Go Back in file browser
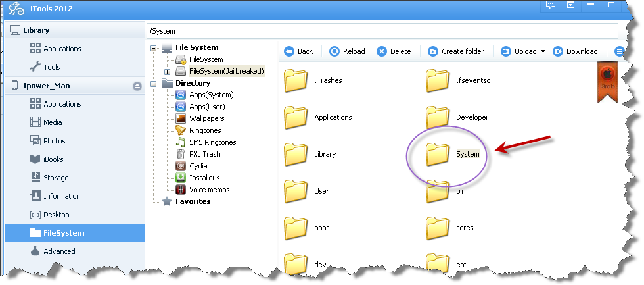 (298, 51)
